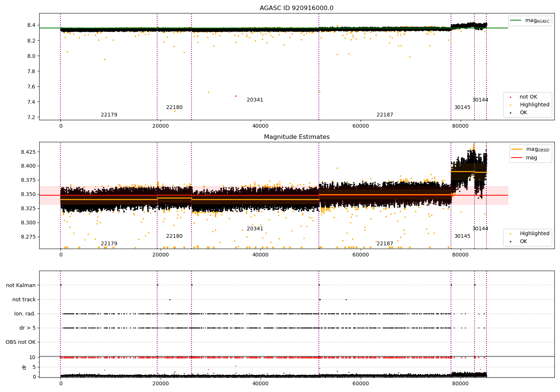
Task: Click OBSID label 22187 in top plot
Action: coord(385,115)
